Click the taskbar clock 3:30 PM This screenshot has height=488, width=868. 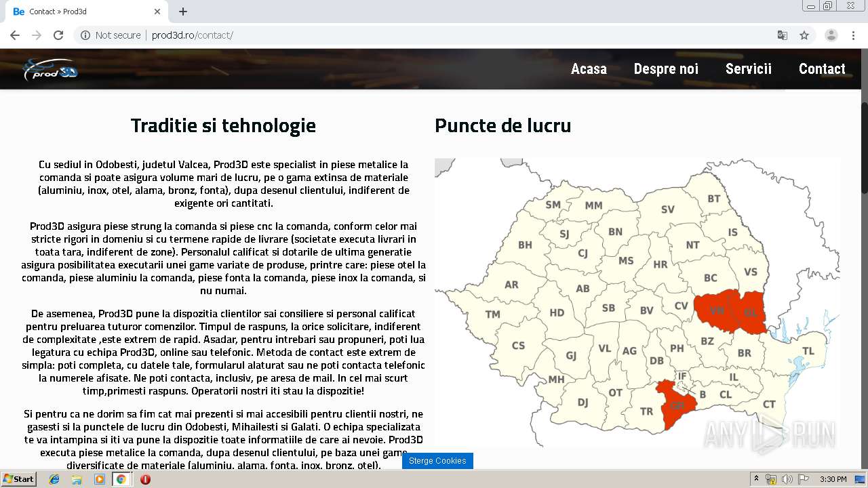click(x=833, y=479)
